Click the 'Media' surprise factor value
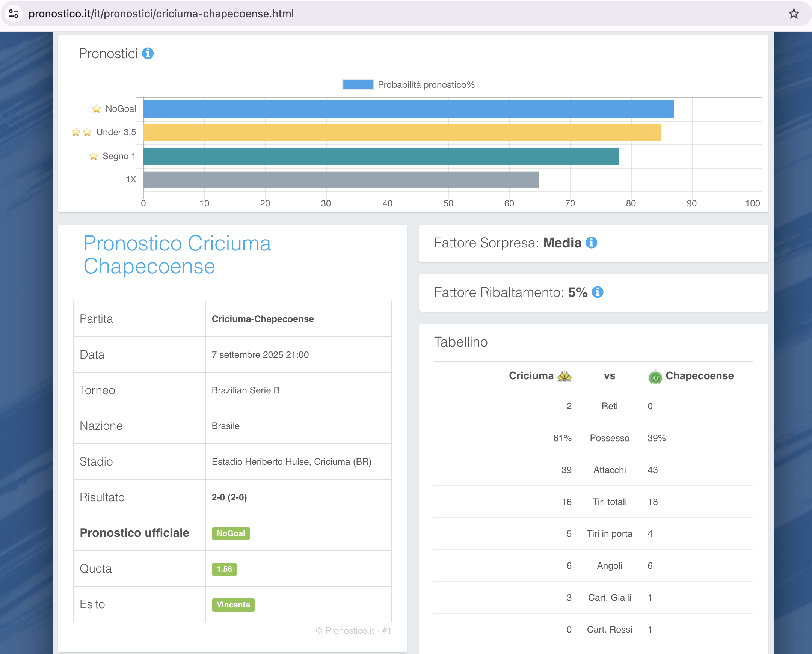The width and height of the screenshot is (812, 654). tap(562, 243)
